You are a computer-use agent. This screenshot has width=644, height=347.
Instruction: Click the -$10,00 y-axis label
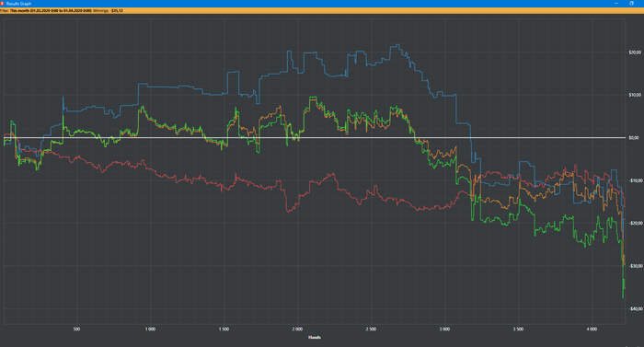coord(635,180)
